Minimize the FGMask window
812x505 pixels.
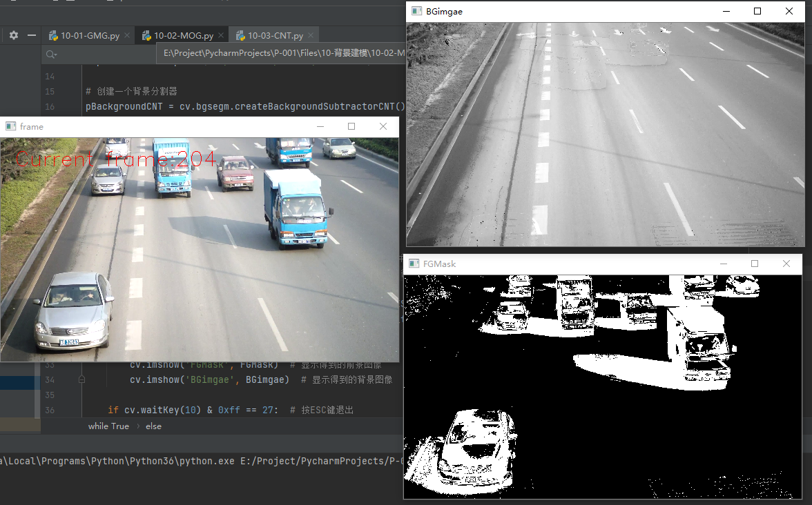click(724, 264)
